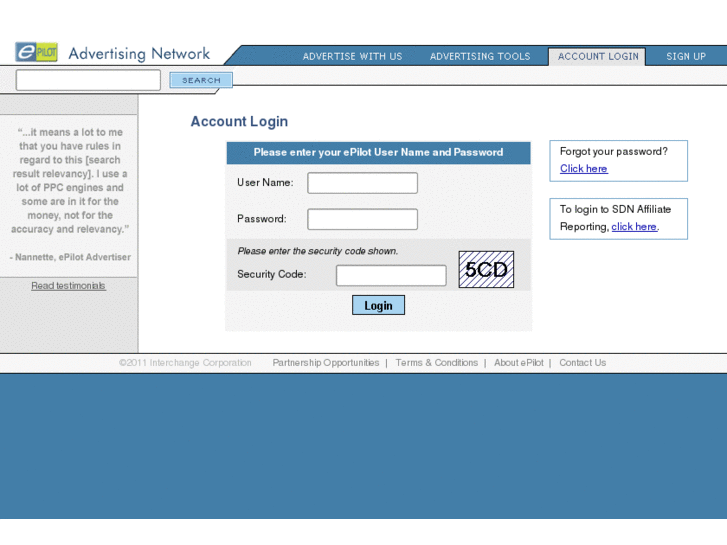Click the Login button
The height and width of the screenshot is (545, 727).
[x=378, y=305]
